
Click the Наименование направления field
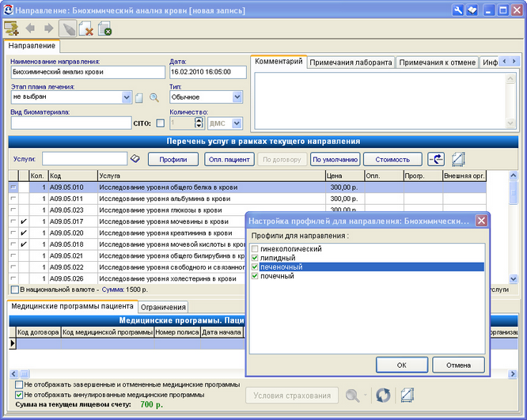[88, 72]
